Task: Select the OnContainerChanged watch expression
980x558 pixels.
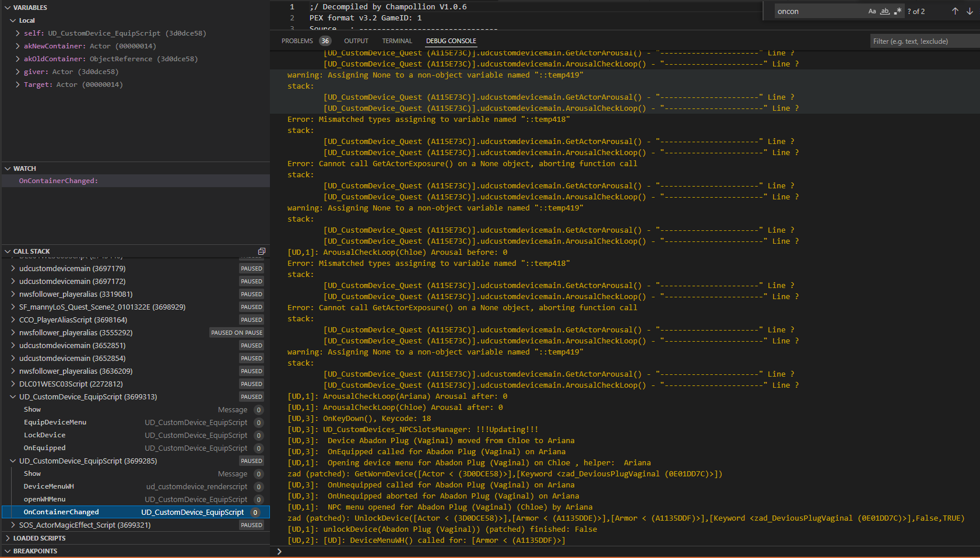Action: point(58,181)
